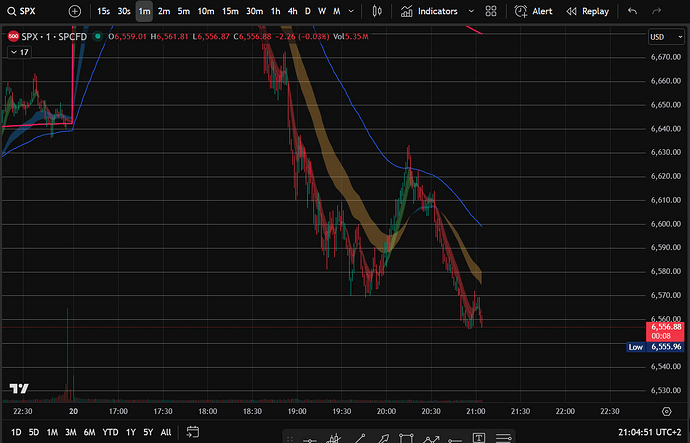
Task: Open the candlestick chart type selector
Action: pyautogui.click(x=377, y=11)
